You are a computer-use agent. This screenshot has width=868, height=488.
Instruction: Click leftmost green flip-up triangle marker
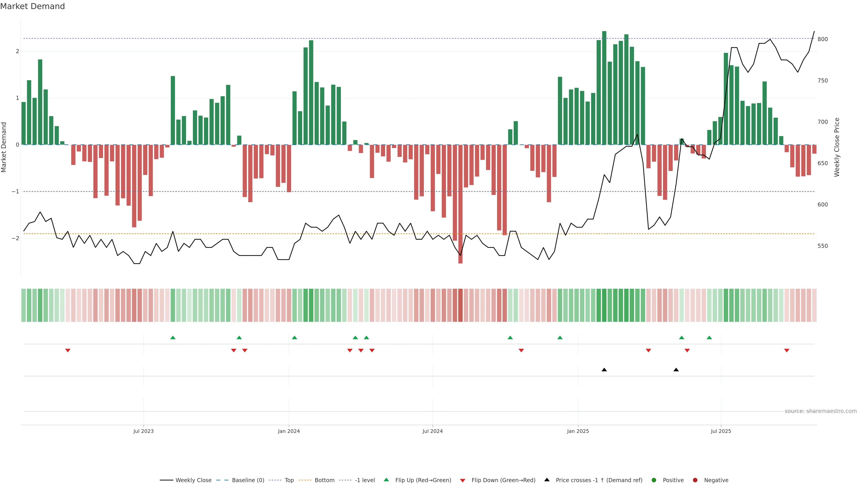(x=173, y=338)
